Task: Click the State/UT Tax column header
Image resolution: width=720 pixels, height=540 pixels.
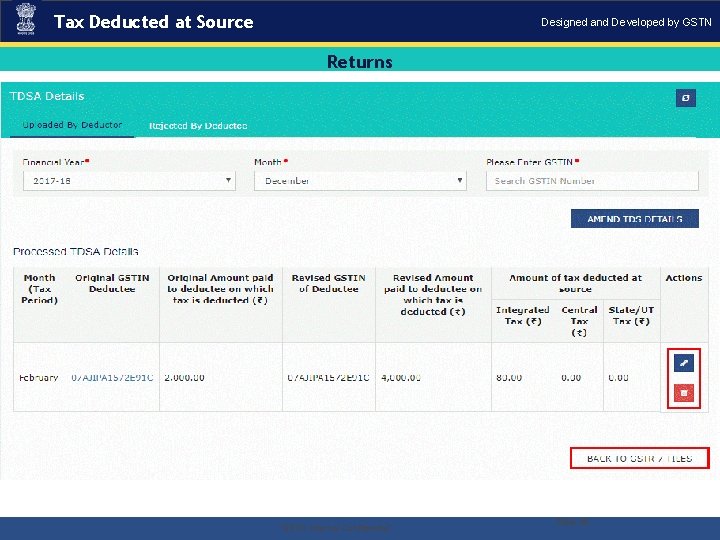Action: pyautogui.click(x=631, y=315)
